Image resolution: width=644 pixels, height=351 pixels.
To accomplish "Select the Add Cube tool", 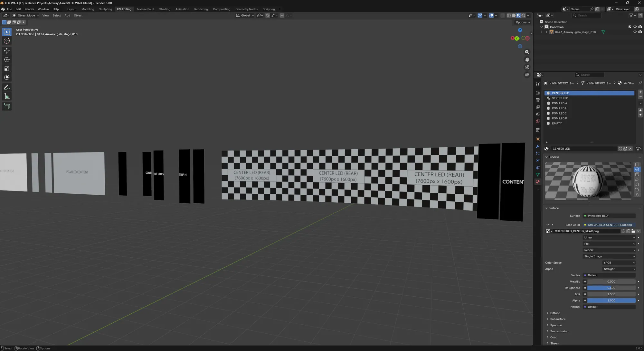I will pos(7,106).
